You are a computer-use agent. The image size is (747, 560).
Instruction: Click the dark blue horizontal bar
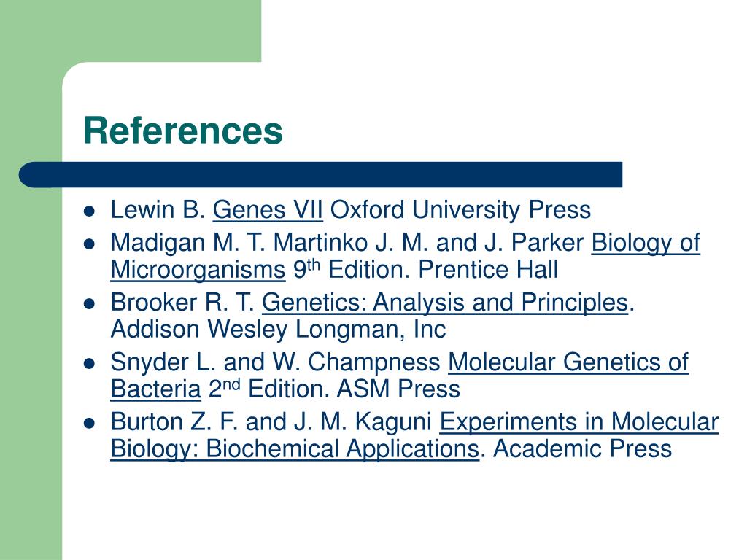click(321, 175)
